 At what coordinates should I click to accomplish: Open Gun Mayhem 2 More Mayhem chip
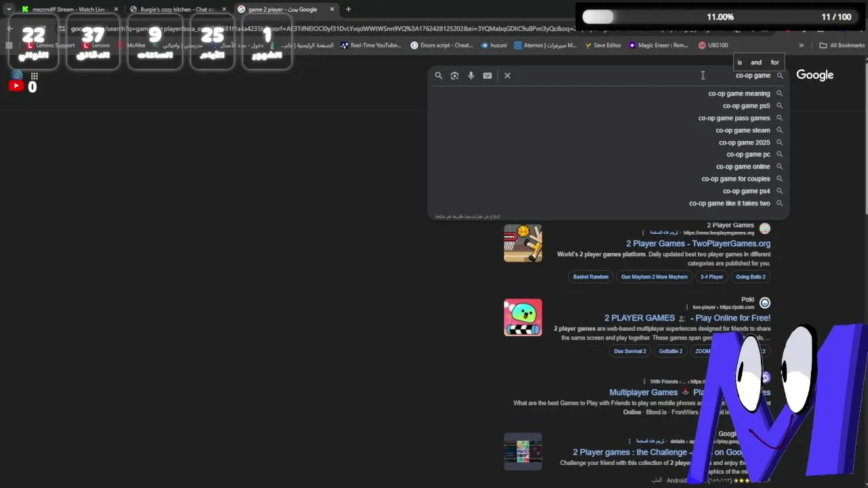(654, 277)
